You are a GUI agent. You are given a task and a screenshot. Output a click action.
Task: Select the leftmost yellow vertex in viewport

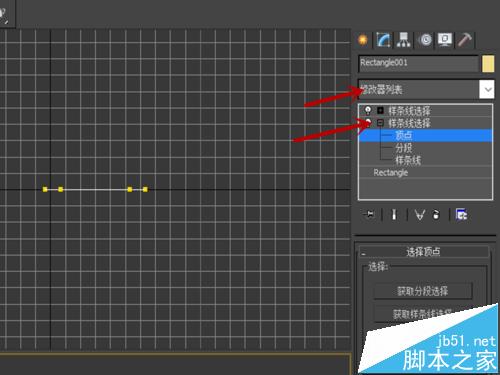(x=45, y=189)
